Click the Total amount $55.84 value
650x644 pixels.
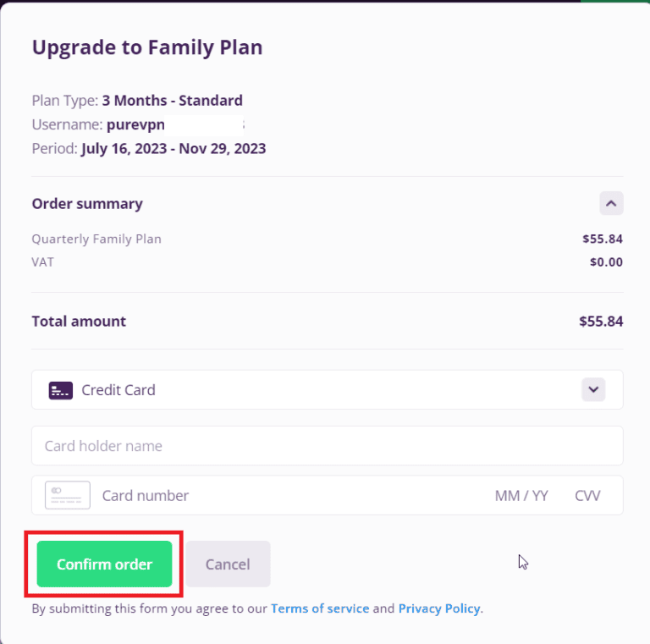point(601,322)
